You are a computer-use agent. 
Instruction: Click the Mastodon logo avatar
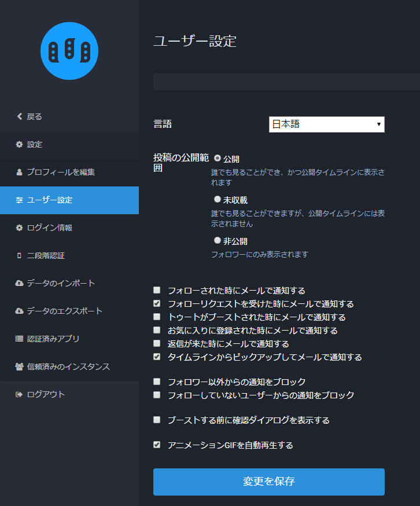[x=69, y=52]
